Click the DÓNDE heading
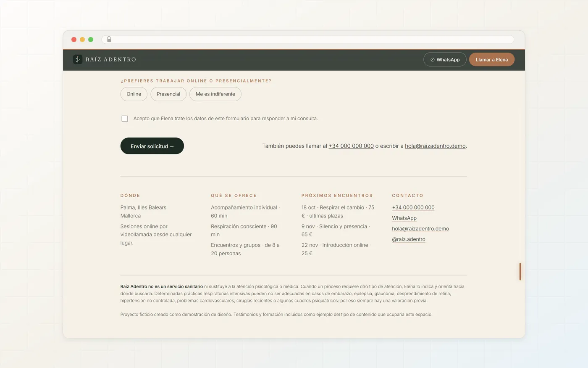The height and width of the screenshot is (368, 588). coord(130,196)
